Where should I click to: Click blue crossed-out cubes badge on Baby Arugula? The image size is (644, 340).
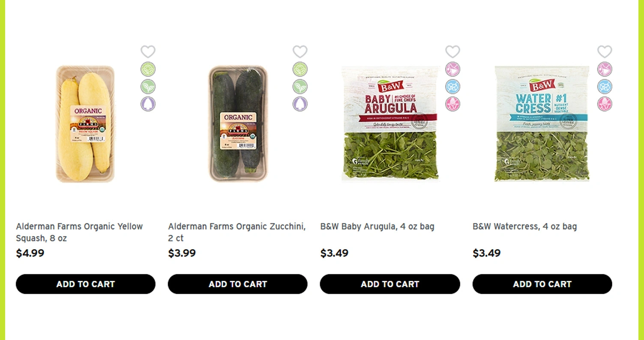coord(452,87)
